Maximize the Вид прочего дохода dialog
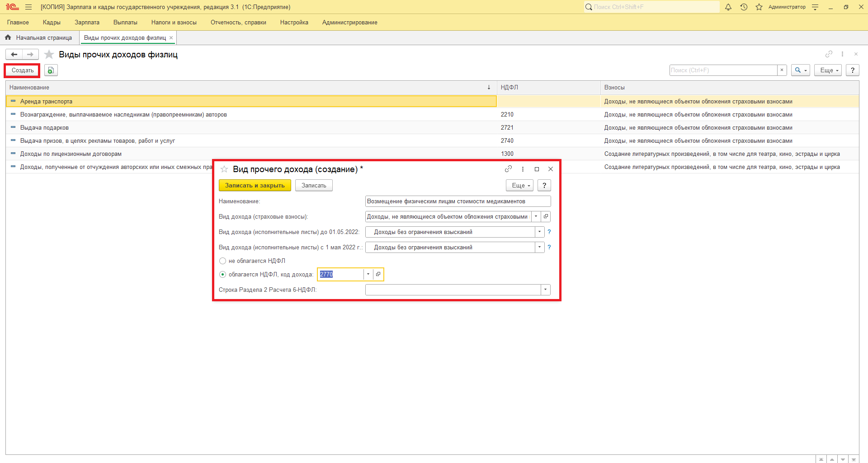 (x=537, y=169)
